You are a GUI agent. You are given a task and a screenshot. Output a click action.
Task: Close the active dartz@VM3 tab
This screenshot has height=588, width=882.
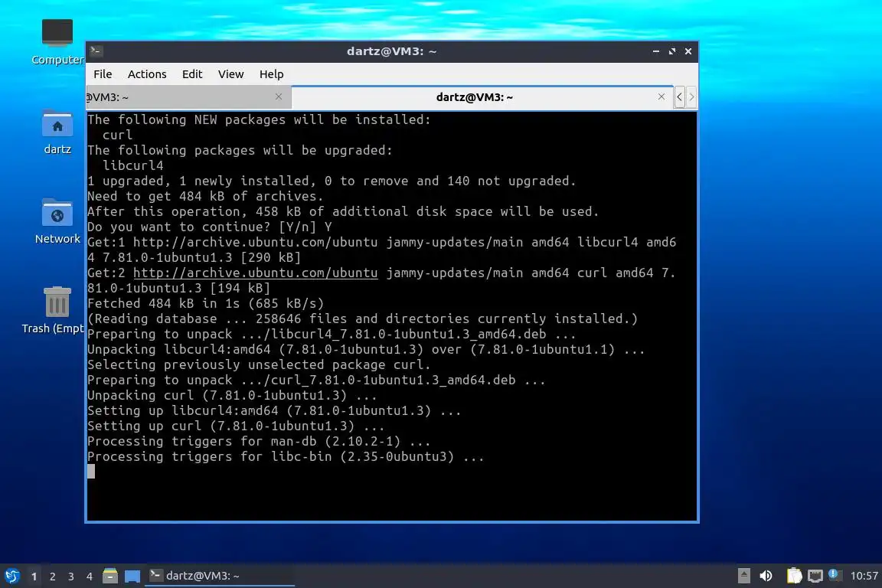pyautogui.click(x=661, y=96)
